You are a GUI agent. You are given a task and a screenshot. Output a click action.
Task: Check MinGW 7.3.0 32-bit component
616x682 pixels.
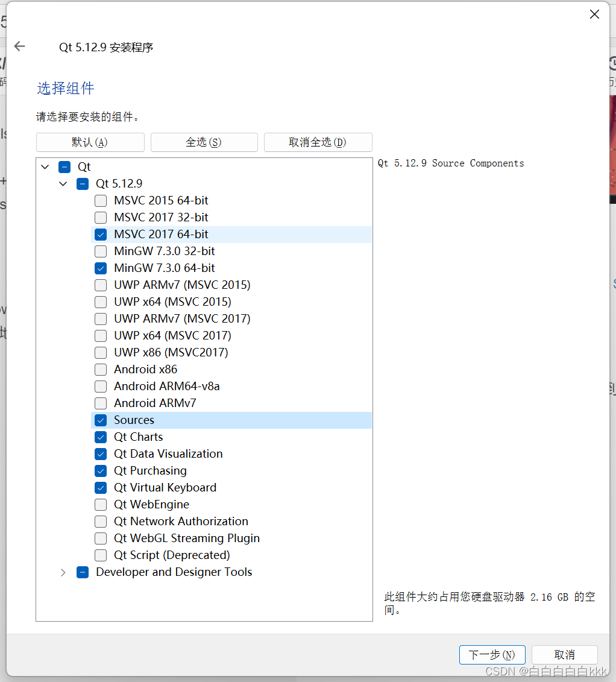pos(101,251)
